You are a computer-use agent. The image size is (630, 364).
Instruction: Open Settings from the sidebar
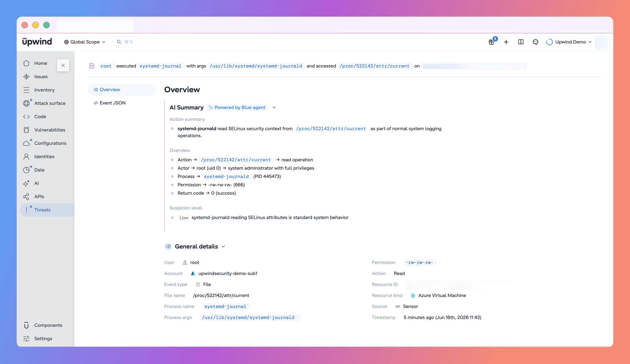click(x=43, y=338)
